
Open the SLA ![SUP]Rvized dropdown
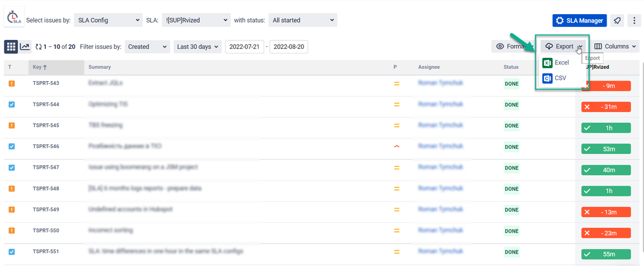click(197, 20)
